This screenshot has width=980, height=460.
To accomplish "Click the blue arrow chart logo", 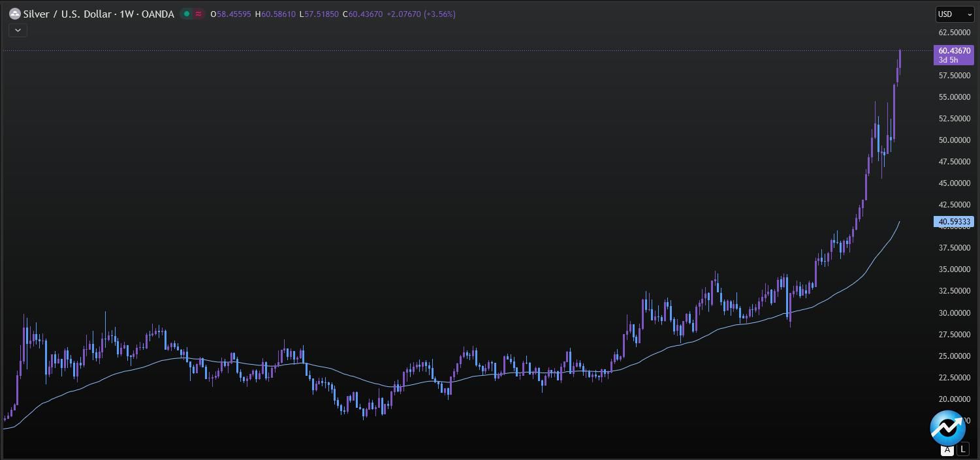I will [947, 428].
